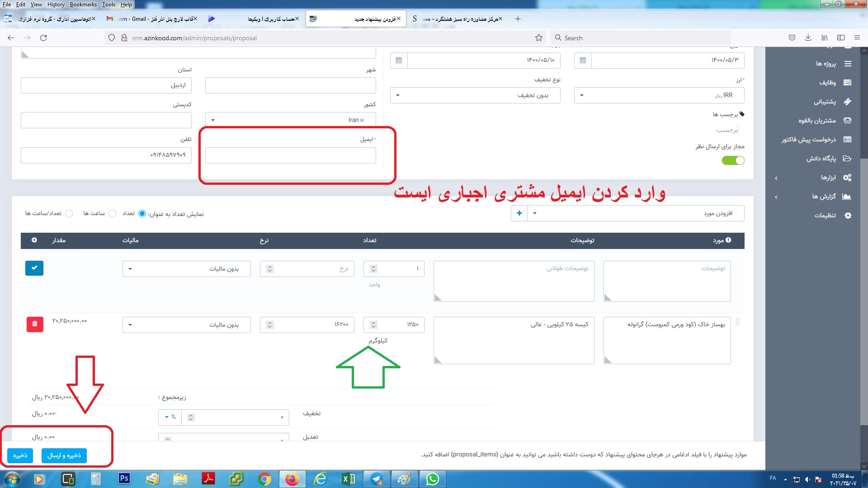Select quantity (تعداد) radio option
Screen dimensions: 868x488
point(142,214)
